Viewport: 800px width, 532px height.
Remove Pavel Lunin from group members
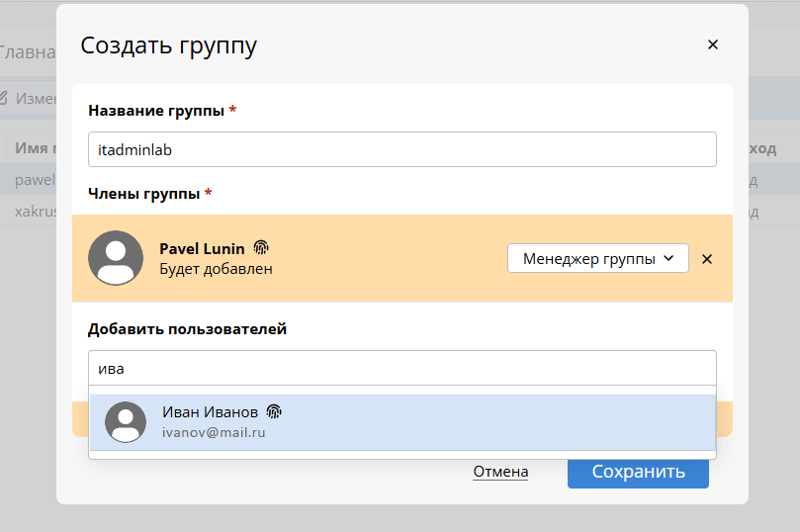click(x=707, y=259)
